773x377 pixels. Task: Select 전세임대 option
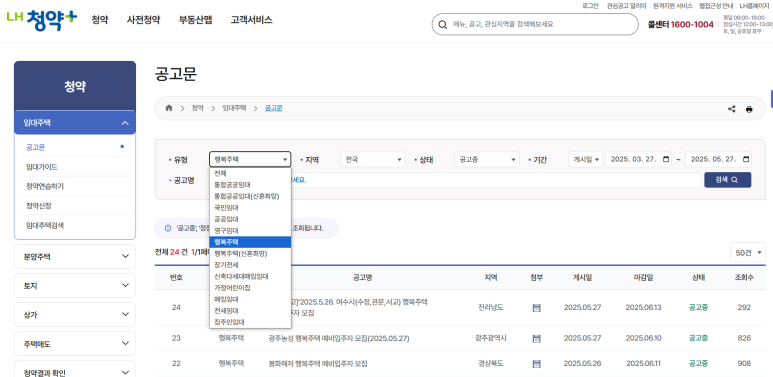250,311
